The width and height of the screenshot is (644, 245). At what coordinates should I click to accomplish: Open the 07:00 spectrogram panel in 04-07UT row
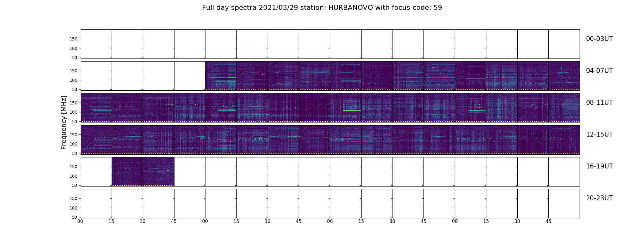[x=470, y=76]
